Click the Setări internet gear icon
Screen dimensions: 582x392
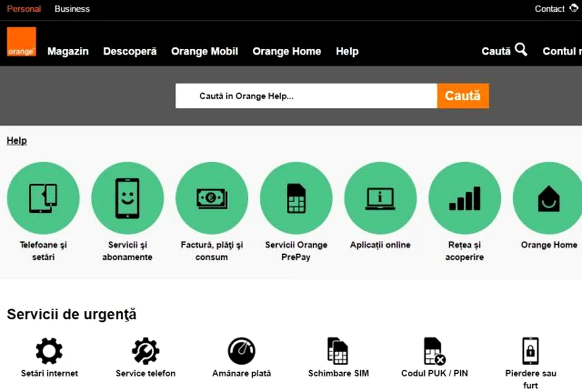point(49,351)
